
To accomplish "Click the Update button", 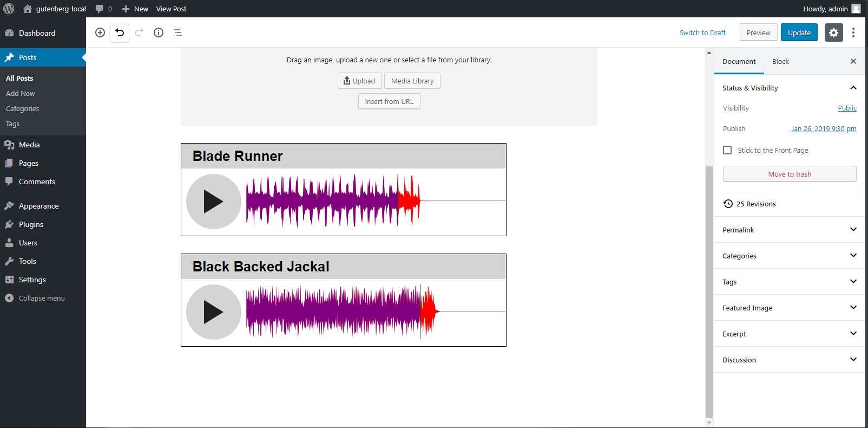I will [x=799, y=33].
